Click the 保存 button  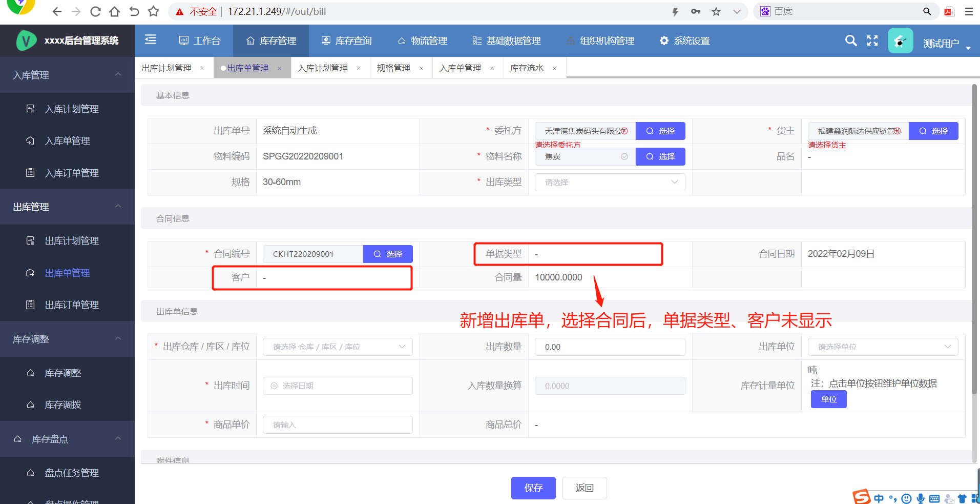click(x=533, y=488)
